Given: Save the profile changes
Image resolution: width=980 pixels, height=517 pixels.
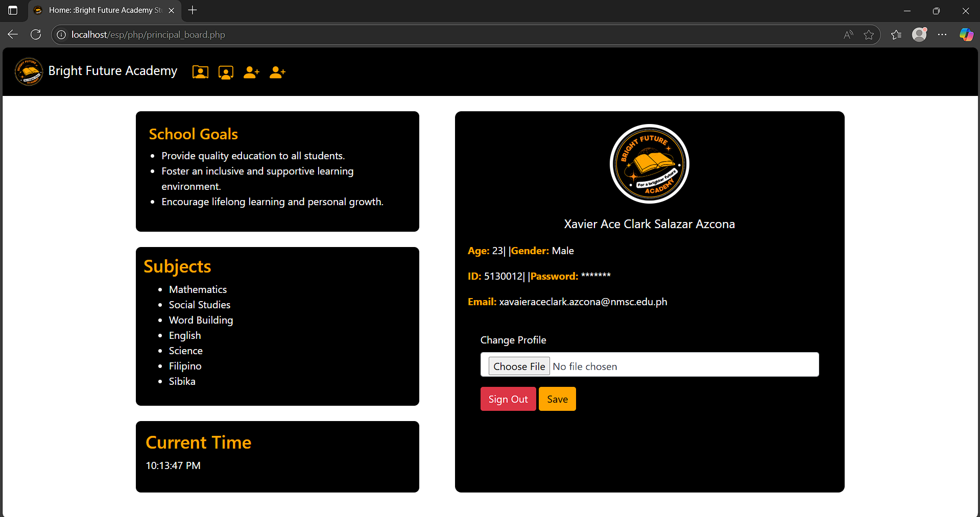Looking at the screenshot, I should tap(557, 399).
